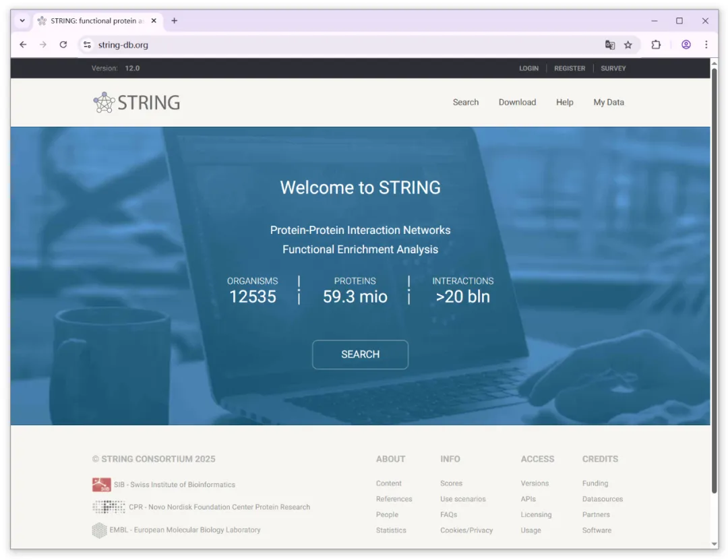Open the Funding footer link
The image size is (728, 560).
click(x=595, y=483)
